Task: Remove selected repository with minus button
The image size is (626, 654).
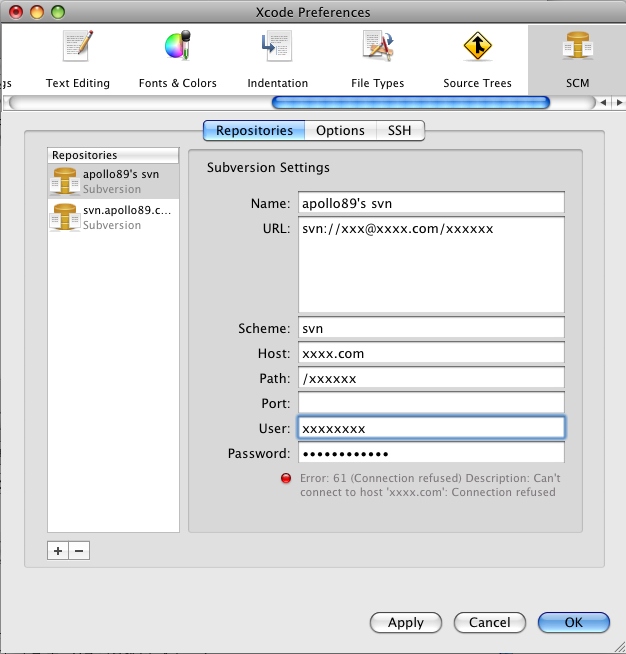Action: [79, 550]
